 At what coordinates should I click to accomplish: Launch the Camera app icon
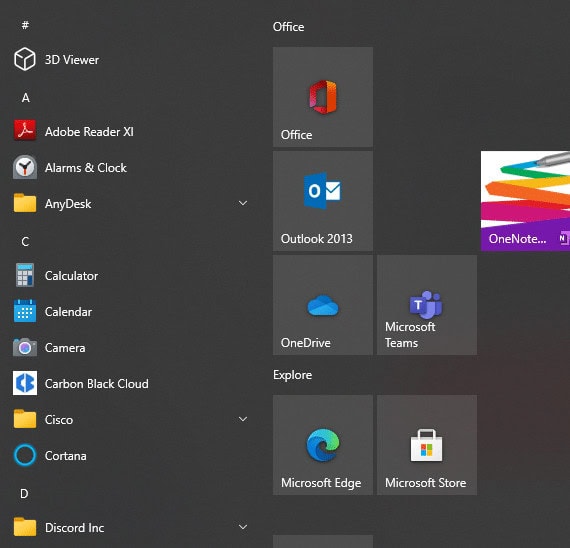[x=25, y=348]
